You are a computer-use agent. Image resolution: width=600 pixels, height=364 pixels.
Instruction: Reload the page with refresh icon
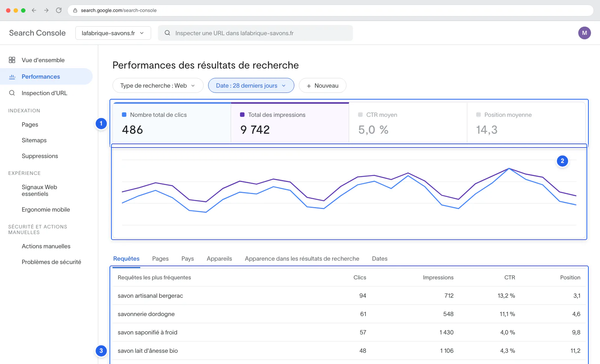[x=59, y=10]
